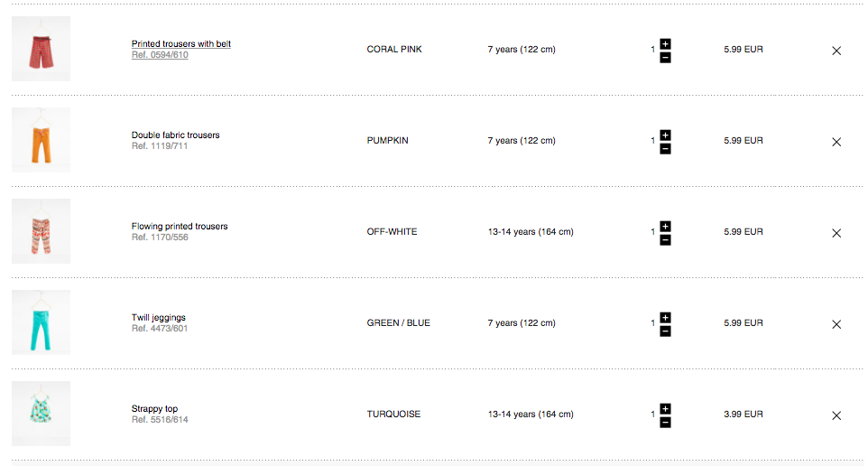
Task: Decrease quantity of Printed trousers with belt
Action: tap(665, 58)
